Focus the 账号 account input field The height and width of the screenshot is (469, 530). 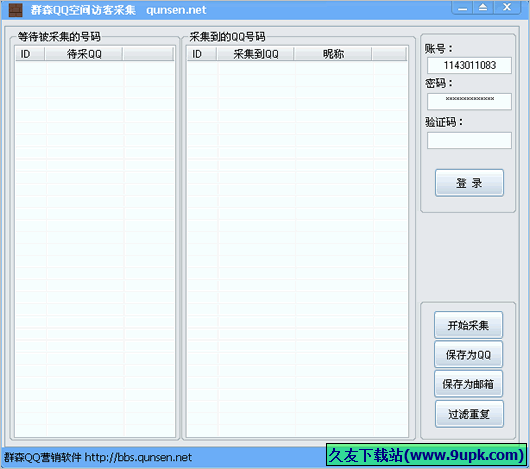pyautogui.click(x=469, y=65)
